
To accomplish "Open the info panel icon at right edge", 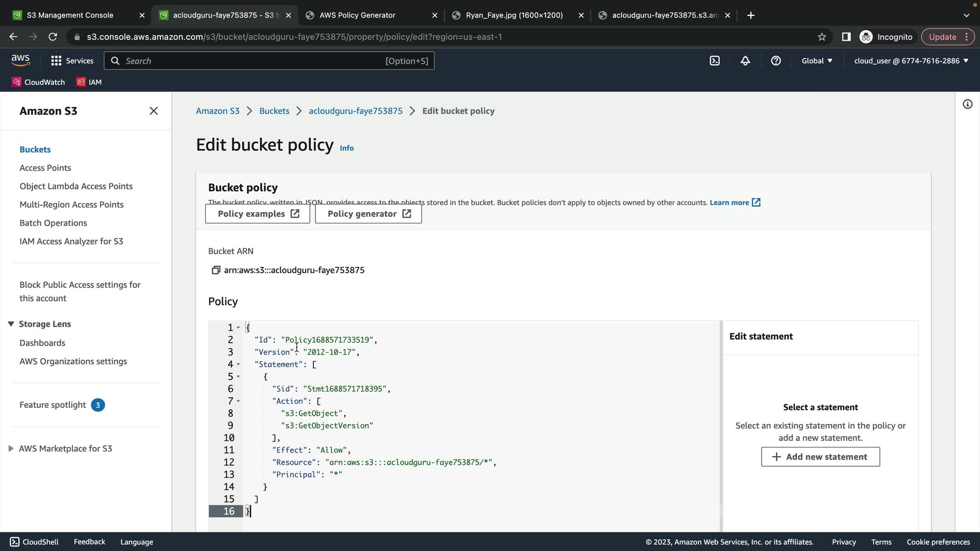I will tap(967, 105).
